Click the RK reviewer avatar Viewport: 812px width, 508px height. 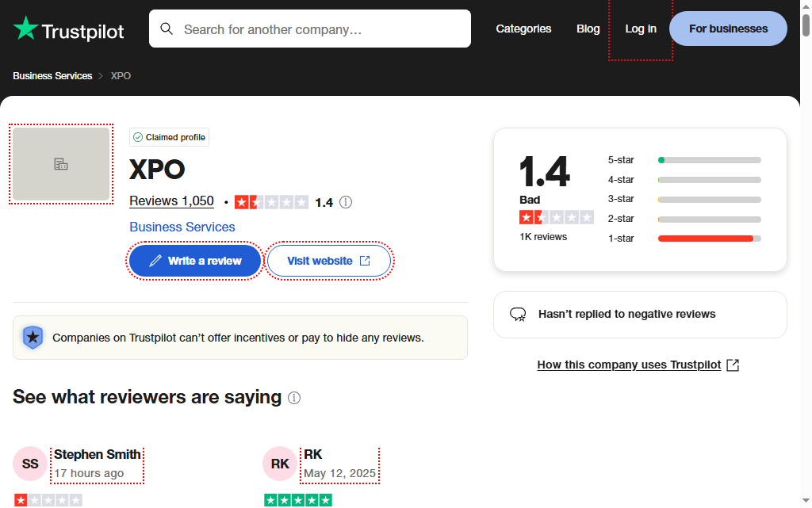(x=280, y=464)
